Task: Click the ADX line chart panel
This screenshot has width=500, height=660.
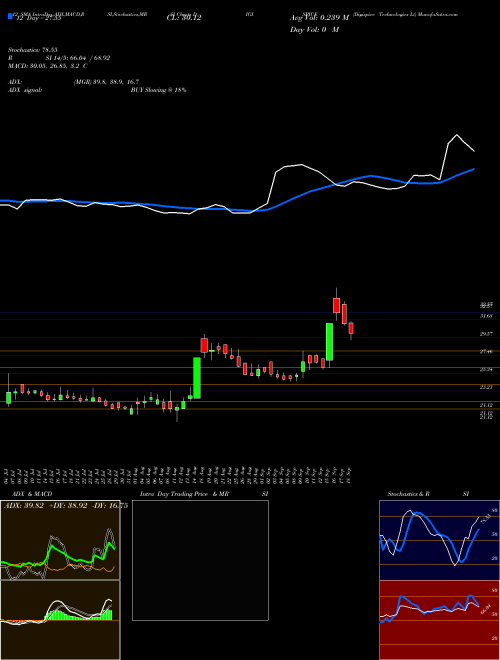Action: (60, 540)
